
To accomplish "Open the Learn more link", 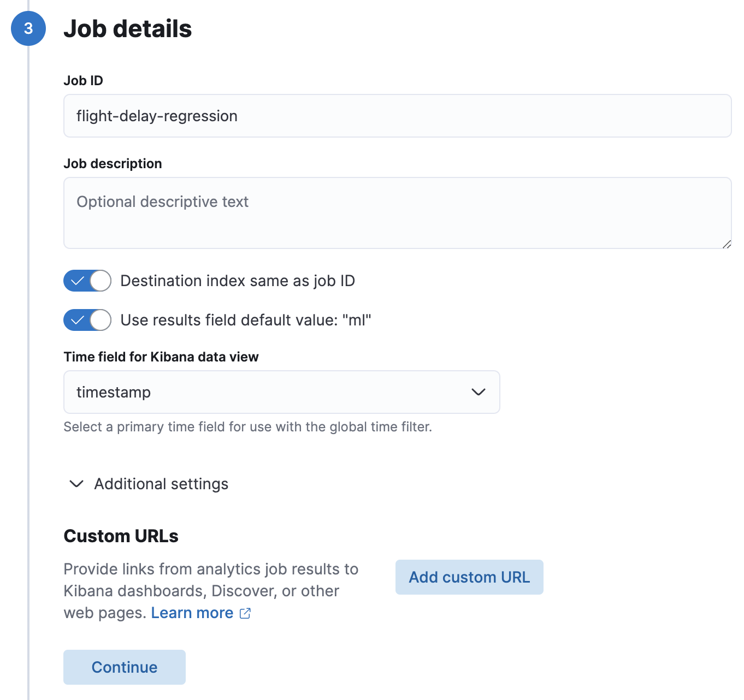I will [x=192, y=613].
